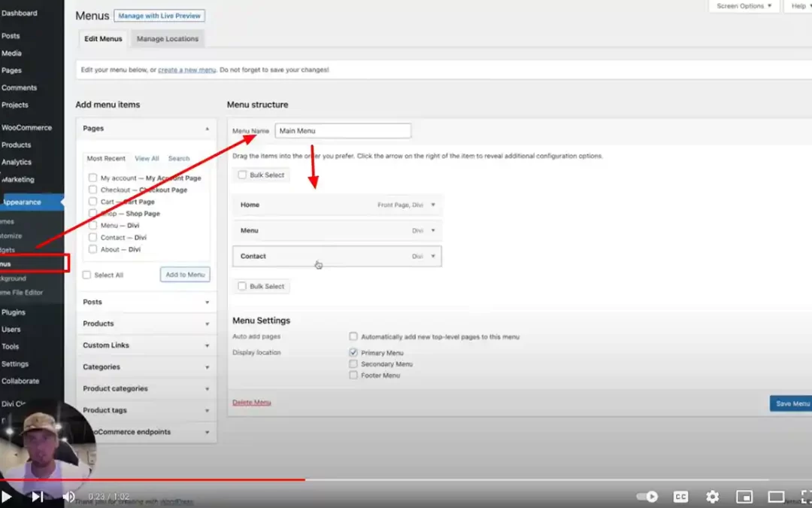
Task: Click Delete Menu link
Action: point(252,403)
